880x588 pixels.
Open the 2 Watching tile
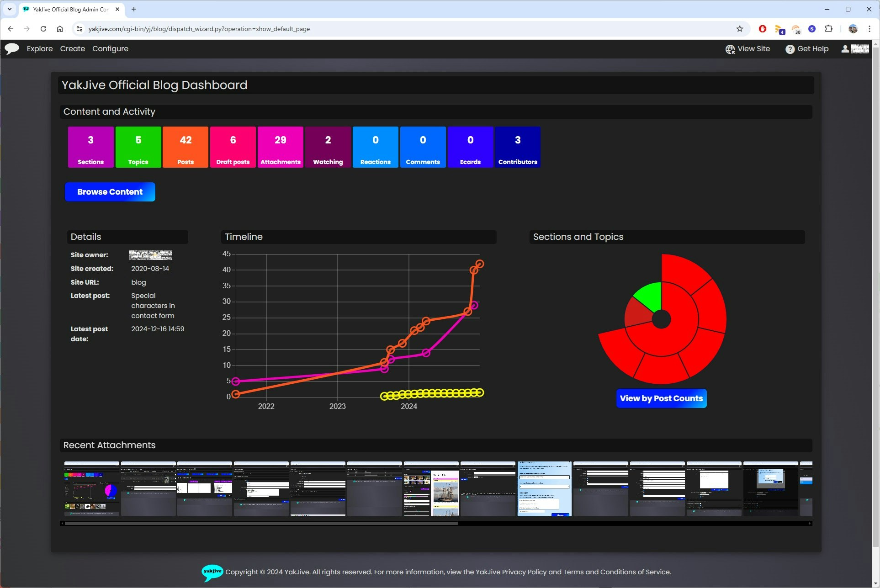click(x=328, y=147)
